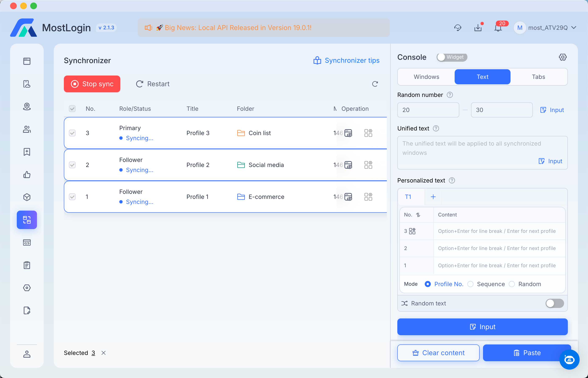Click content field for profile No. 3
The width and height of the screenshot is (588, 378).
(x=499, y=231)
